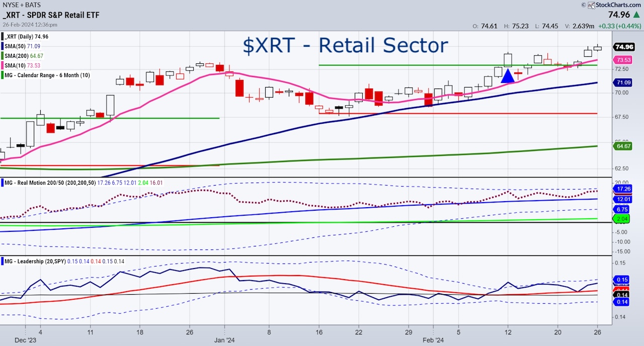This screenshot has width=644, height=346.
Task: Click the StockCharts.com chart logo icon
Action: point(591,5)
